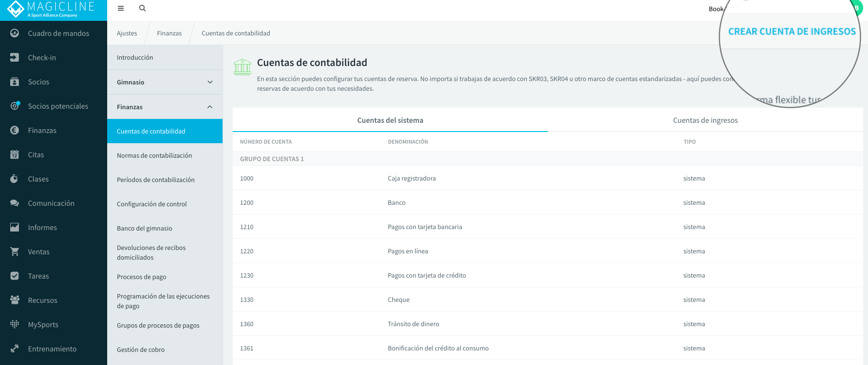Image resolution: width=868 pixels, height=365 pixels.
Task: Click the Cheque account row name
Action: point(399,299)
